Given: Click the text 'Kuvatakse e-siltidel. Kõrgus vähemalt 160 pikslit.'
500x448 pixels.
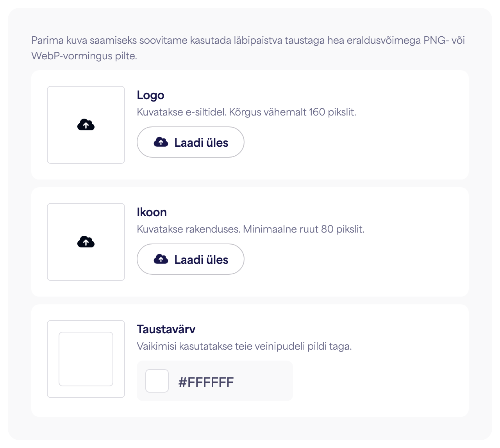Looking at the screenshot, I should tap(246, 112).
